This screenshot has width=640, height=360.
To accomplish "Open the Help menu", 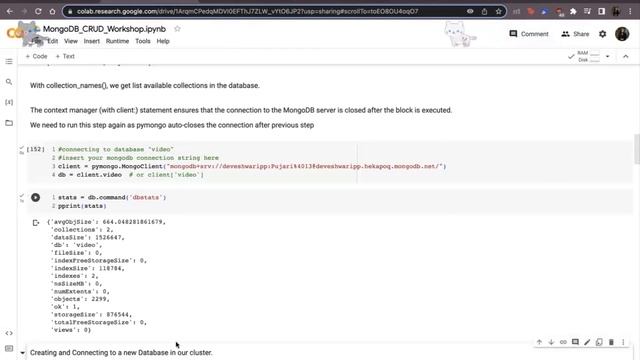I will pyautogui.click(x=163, y=41).
